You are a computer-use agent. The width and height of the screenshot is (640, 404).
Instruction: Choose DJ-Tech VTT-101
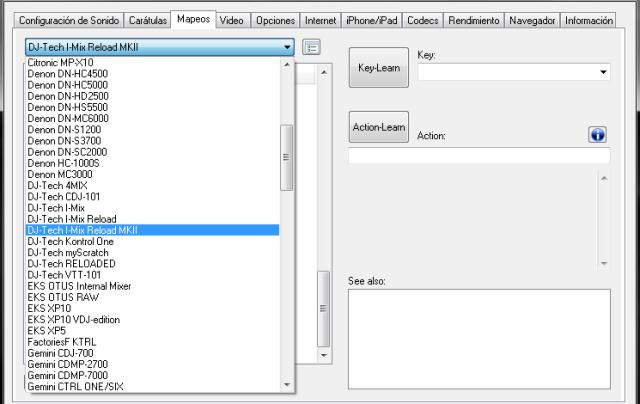point(153,275)
